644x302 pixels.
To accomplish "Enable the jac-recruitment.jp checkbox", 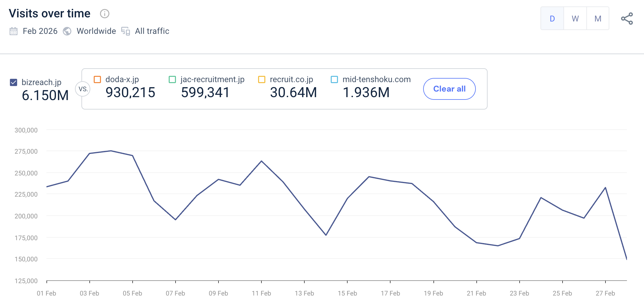I will point(172,79).
